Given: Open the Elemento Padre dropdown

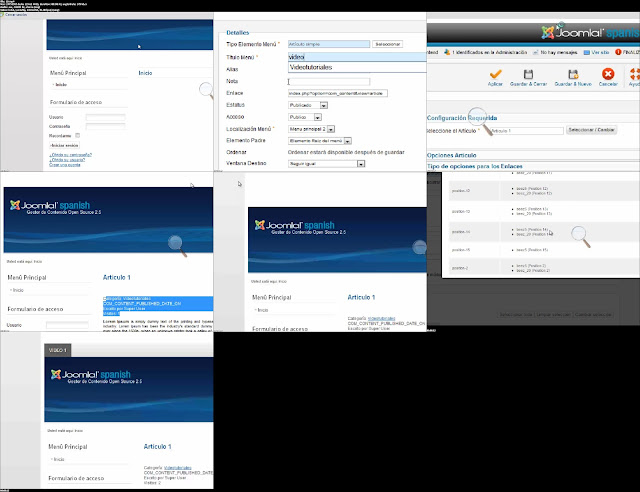Looking at the screenshot, I should pyautogui.click(x=320, y=141).
